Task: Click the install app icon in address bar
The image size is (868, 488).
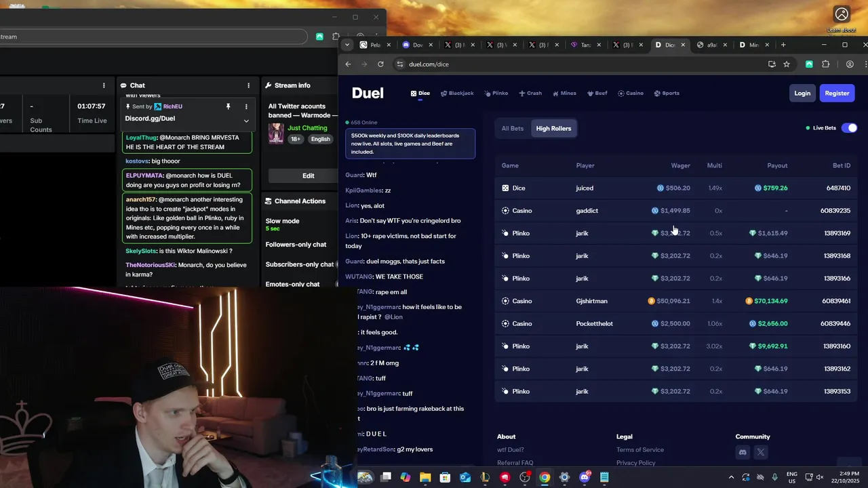Action: [772, 64]
